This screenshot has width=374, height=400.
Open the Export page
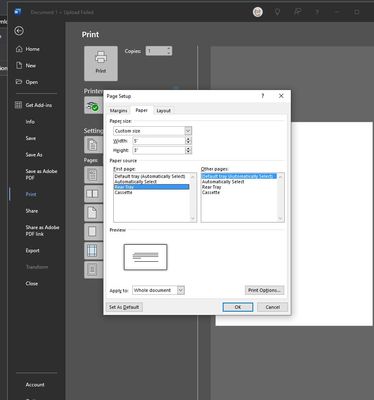click(x=32, y=250)
